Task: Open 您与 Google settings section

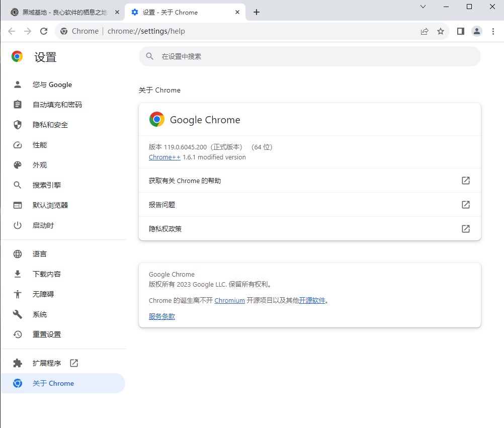Action: [63, 85]
